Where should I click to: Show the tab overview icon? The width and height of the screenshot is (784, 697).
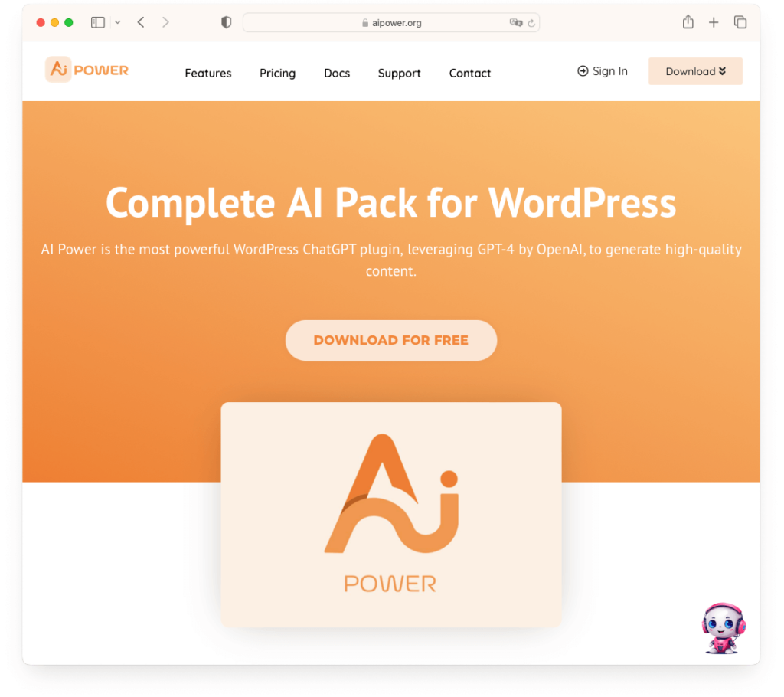(x=740, y=22)
